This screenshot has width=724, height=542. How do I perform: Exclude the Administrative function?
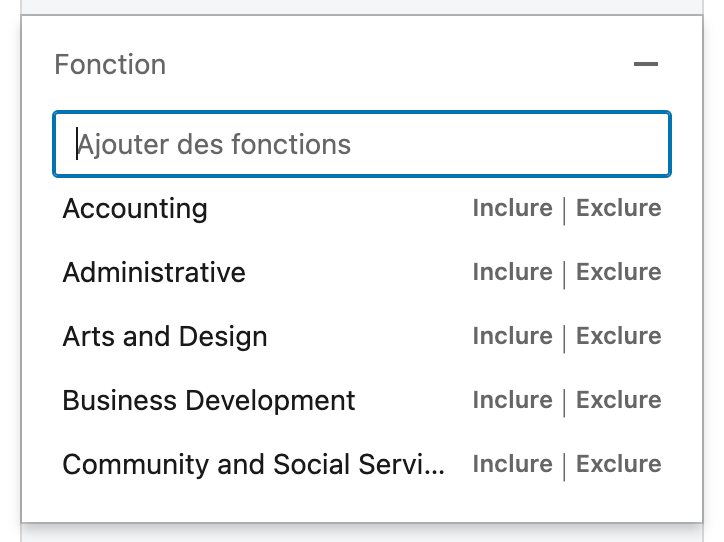pyautogui.click(x=618, y=272)
